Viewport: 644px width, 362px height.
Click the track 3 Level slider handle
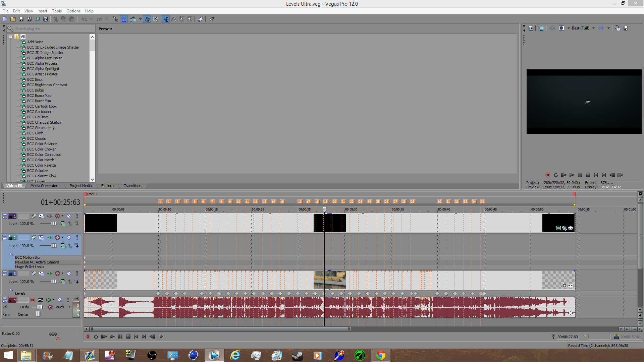pos(54,282)
